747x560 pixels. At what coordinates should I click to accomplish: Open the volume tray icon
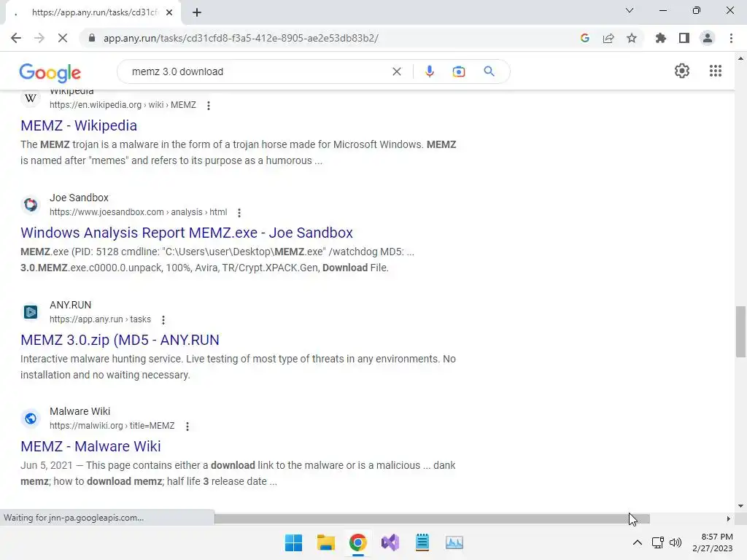pos(676,542)
